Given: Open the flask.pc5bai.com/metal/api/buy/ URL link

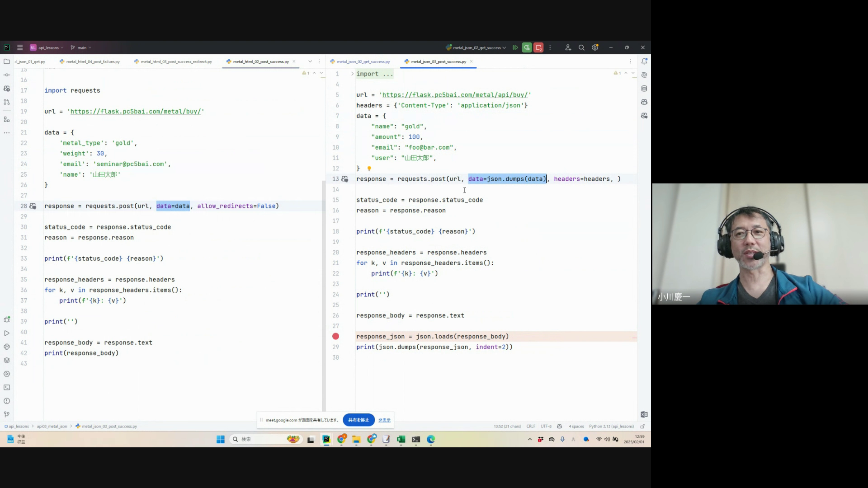Looking at the screenshot, I should tap(455, 95).
